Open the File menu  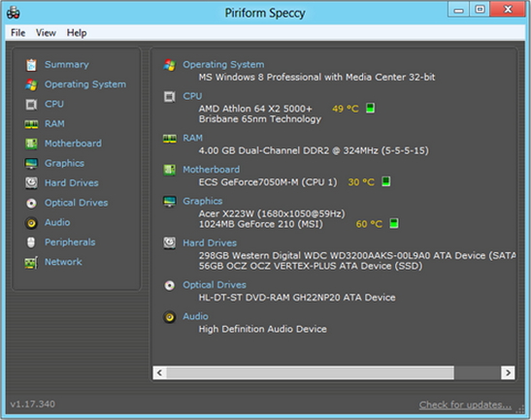tap(17, 33)
